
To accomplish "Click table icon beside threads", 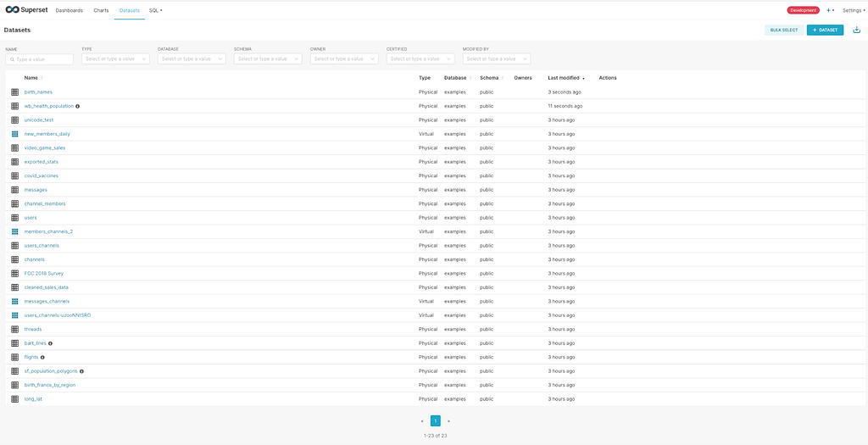I will coord(15,330).
